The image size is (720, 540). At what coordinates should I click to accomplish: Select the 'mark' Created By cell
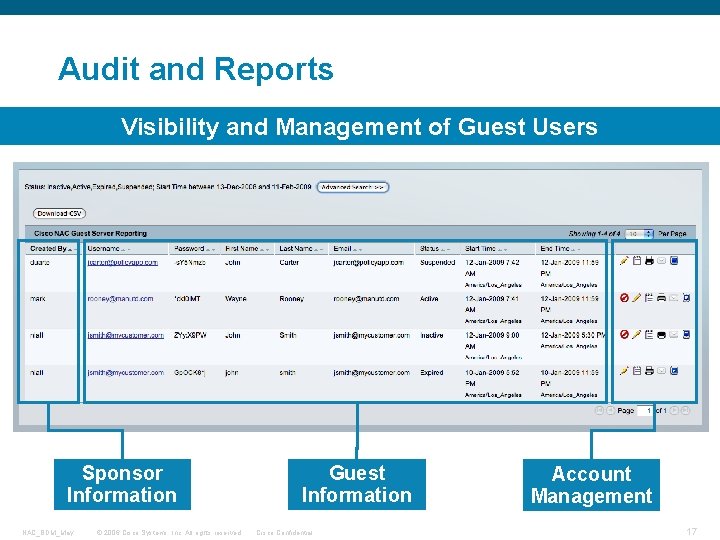[37, 298]
